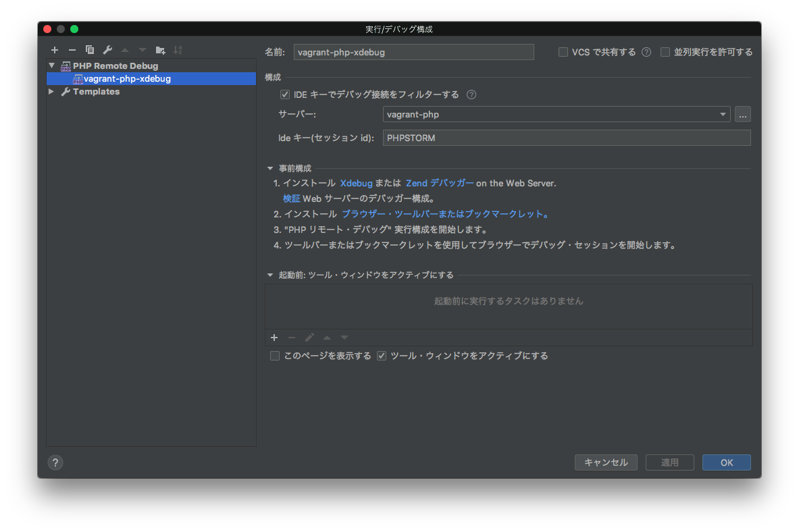799x532 pixels.
Task: Click the 適用 button
Action: [x=669, y=462]
